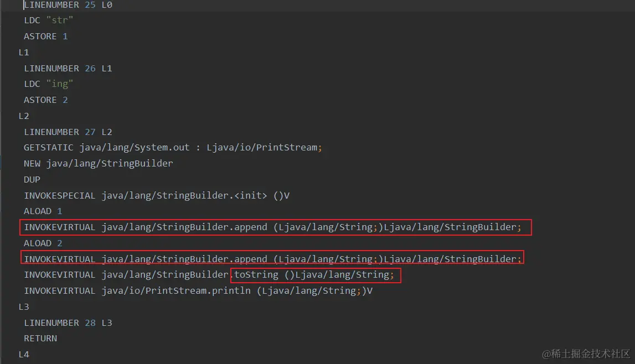635x364 pixels.
Task: Click the line 'LINENUMBER 27 L2'
Action: pos(68,132)
